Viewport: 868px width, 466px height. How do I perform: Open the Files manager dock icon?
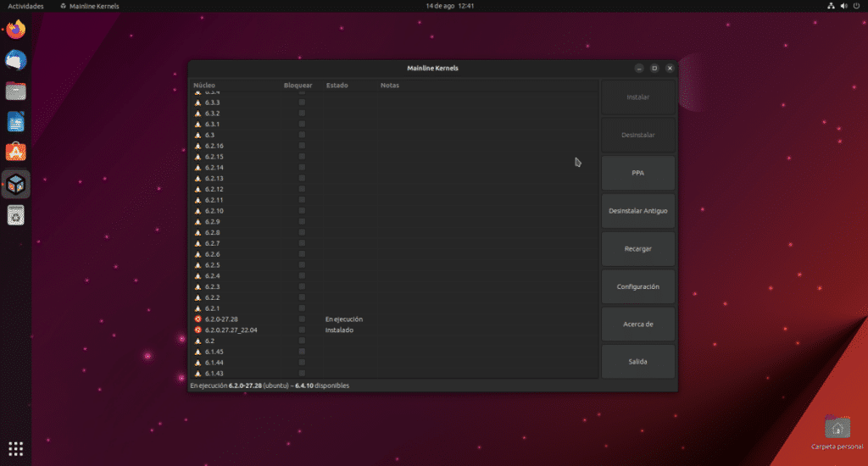point(15,92)
